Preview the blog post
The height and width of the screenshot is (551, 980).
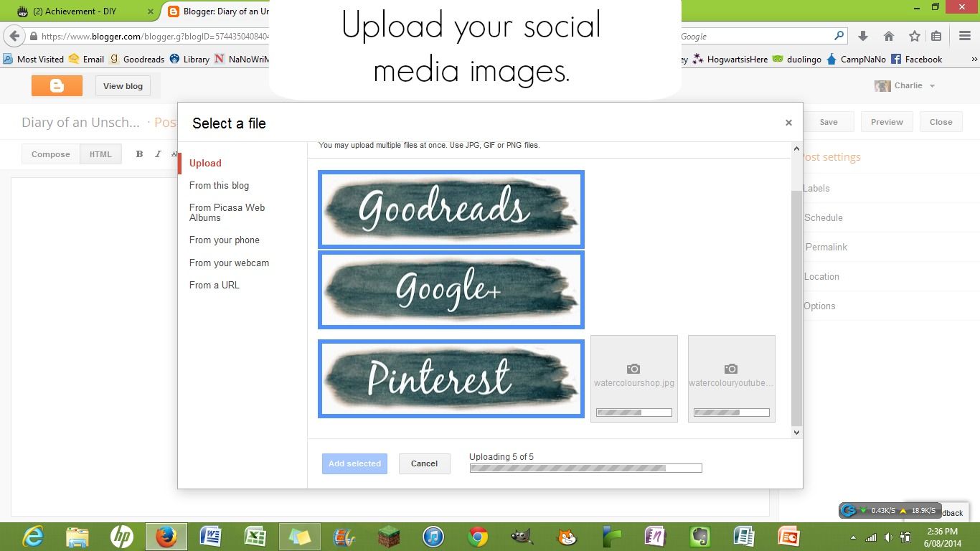pos(886,121)
